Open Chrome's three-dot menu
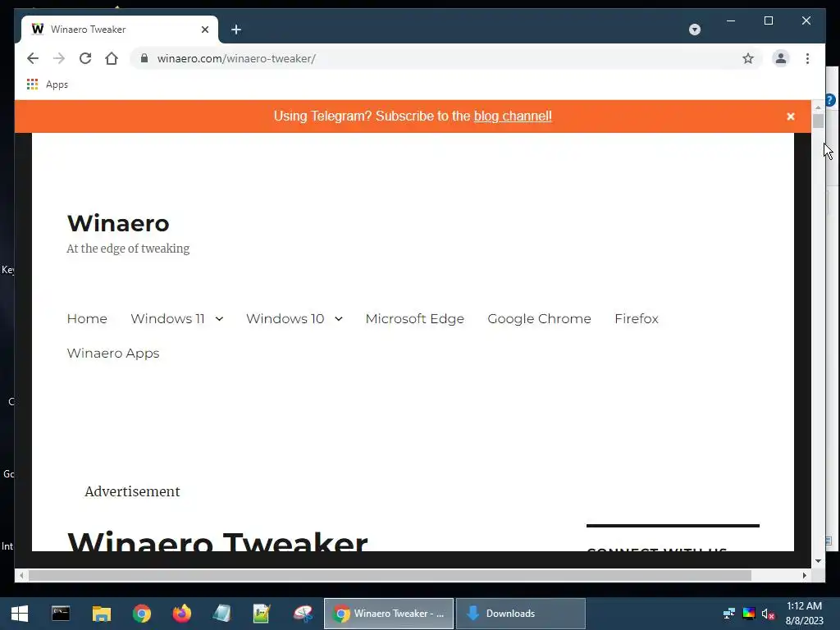840x630 pixels. point(807,58)
